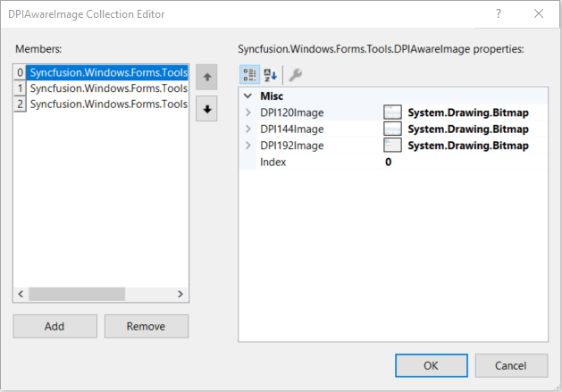The width and height of the screenshot is (562, 392).
Task: Move selected member up
Action: (x=206, y=77)
